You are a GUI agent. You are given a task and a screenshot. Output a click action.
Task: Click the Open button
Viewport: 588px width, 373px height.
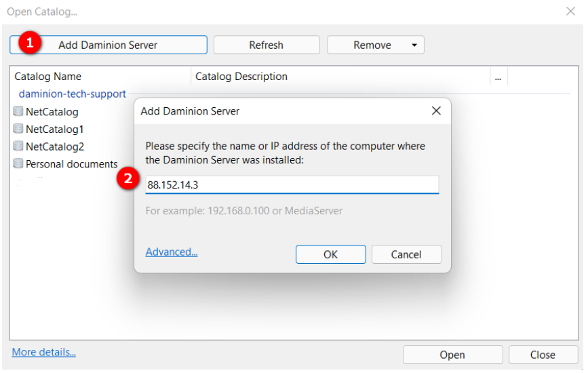click(452, 355)
